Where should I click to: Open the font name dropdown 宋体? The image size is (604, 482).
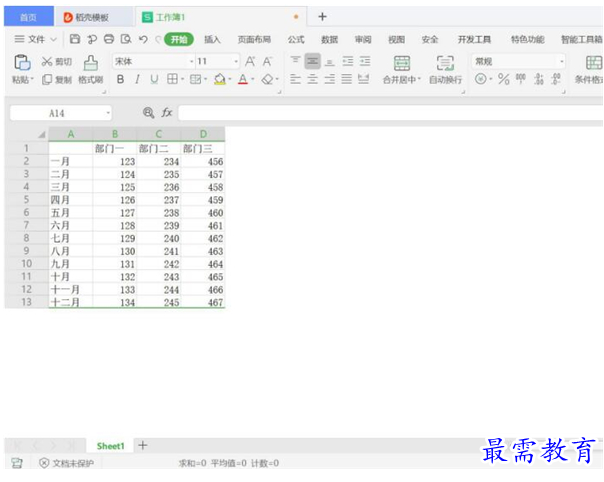point(191,62)
